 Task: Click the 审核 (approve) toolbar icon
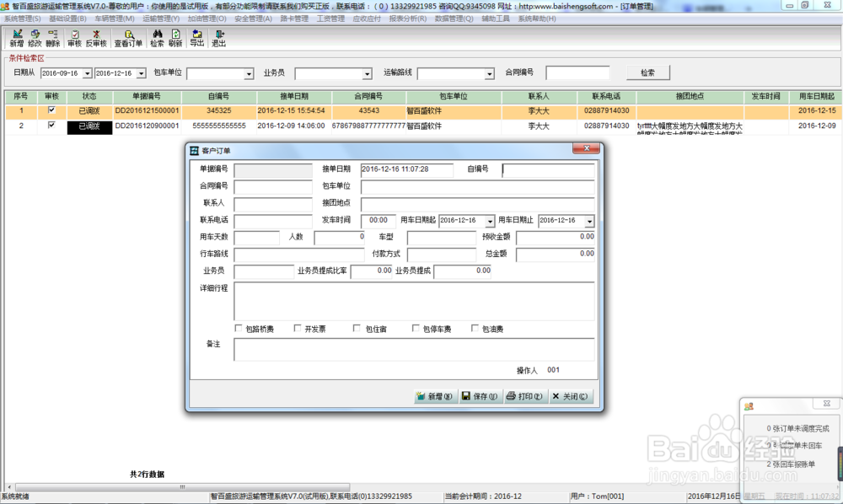click(x=75, y=39)
